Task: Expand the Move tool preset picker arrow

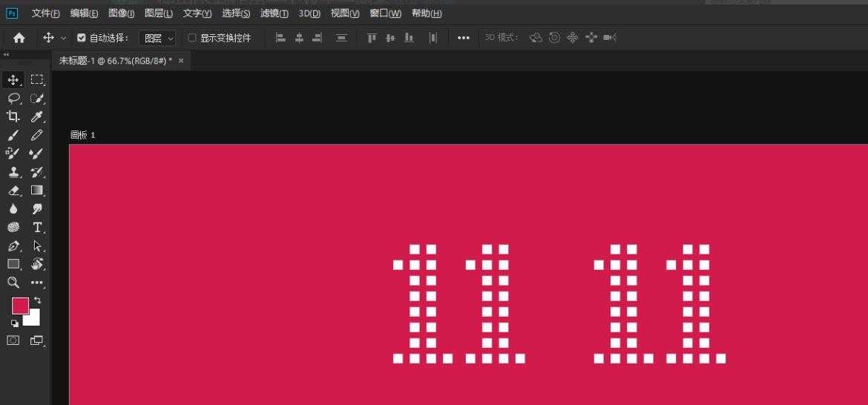Action: (63, 38)
